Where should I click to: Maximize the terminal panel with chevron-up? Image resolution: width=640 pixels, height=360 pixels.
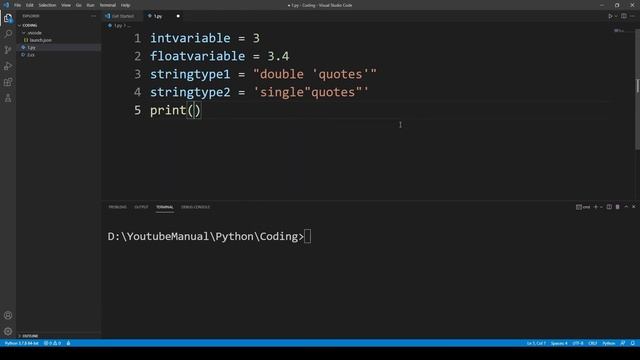coord(626,207)
